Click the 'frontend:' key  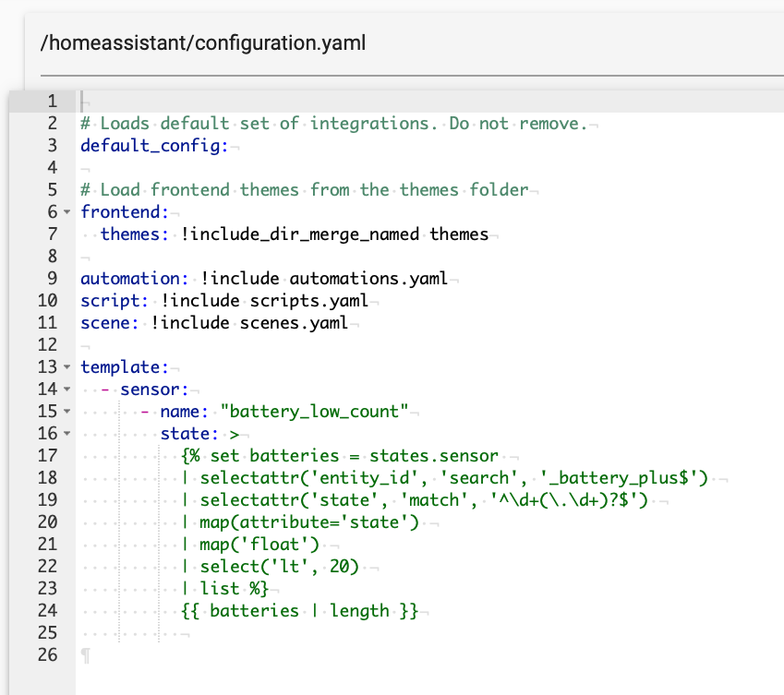tap(125, 212)
